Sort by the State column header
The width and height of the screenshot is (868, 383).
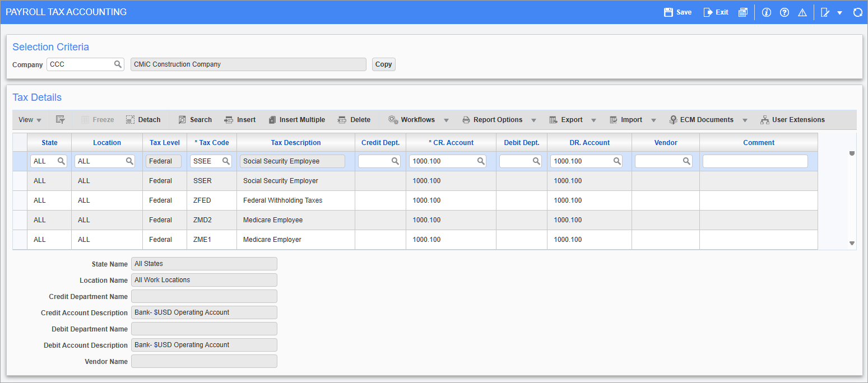49,143
